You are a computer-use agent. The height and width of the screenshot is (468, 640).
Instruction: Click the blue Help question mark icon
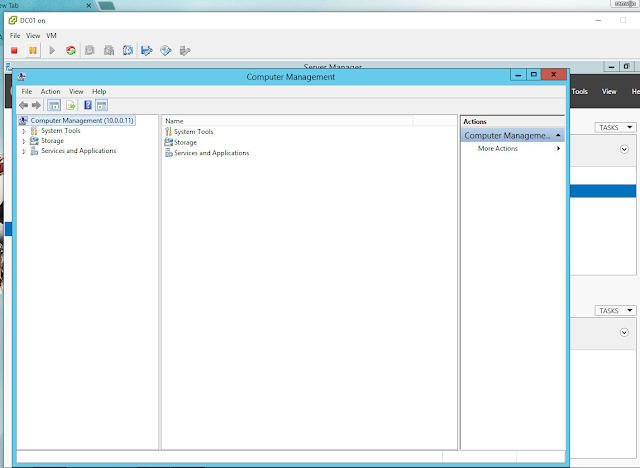88,105
